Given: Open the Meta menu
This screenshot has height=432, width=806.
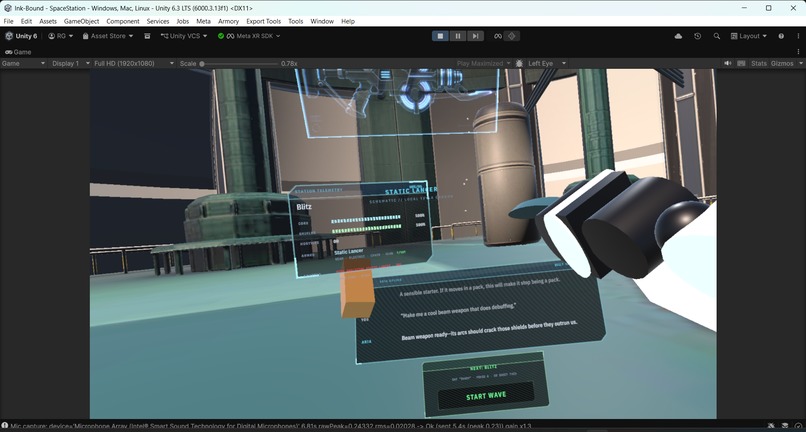Looking at the screenshot, I should click(x=204, y=21).
